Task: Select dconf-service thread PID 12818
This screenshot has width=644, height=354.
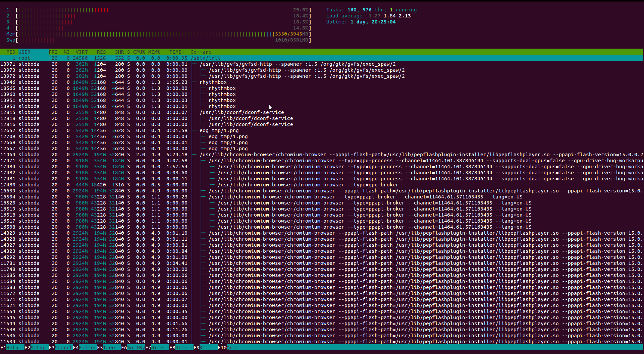Action: click(322, 118)
